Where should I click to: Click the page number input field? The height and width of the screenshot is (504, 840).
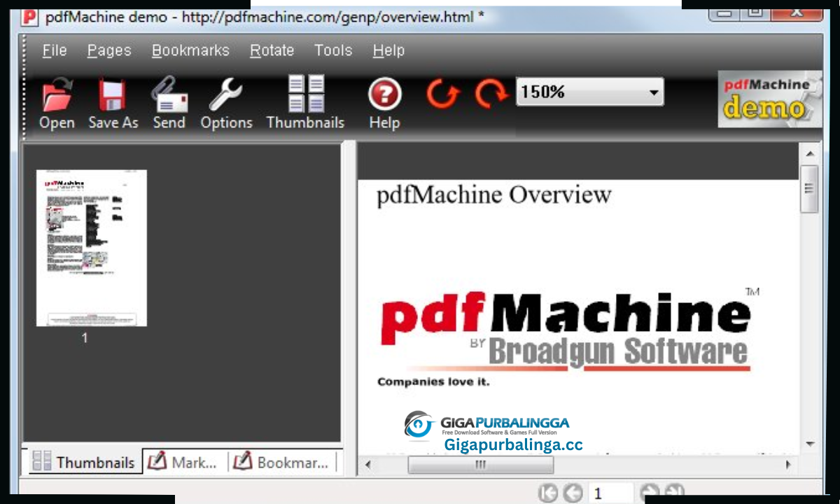pos(610,493)
